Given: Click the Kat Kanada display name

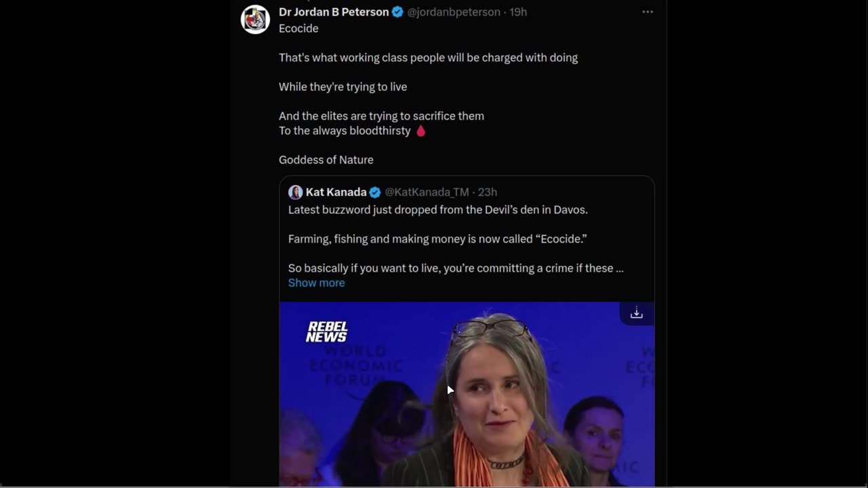Looking at the screenshot, I should 336,192.
